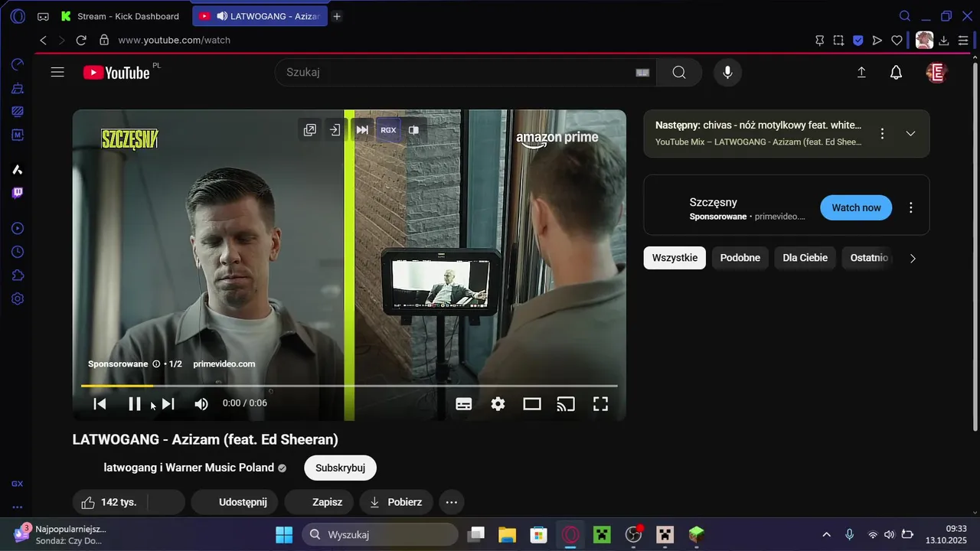The width and height of the screenshot is (980, 551).
Task: Open more actions ellipsis below video
Action: pyautogui.click(x=452, y=502)
